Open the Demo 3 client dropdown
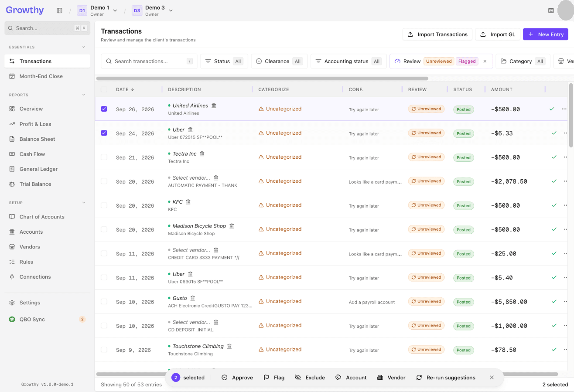This screenshot has width=574, height=392. pyautogui.click(x=152, y=10)
